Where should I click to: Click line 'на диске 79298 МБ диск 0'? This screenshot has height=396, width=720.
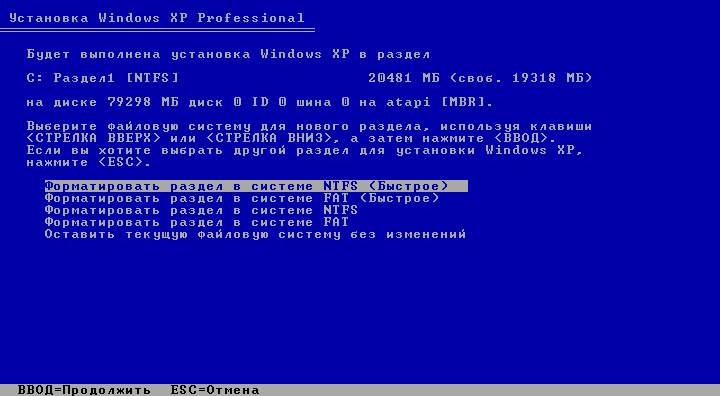point(259,102)
